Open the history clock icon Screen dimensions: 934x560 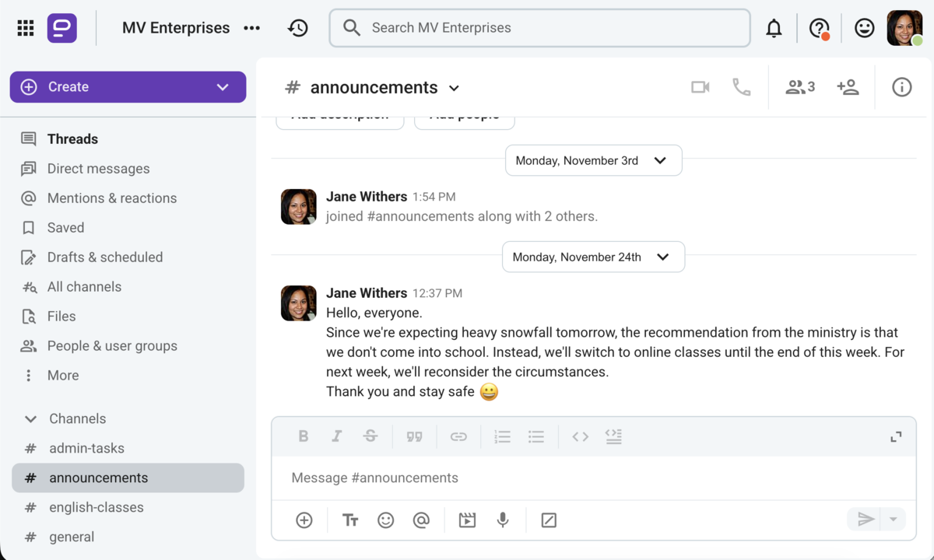297,28
